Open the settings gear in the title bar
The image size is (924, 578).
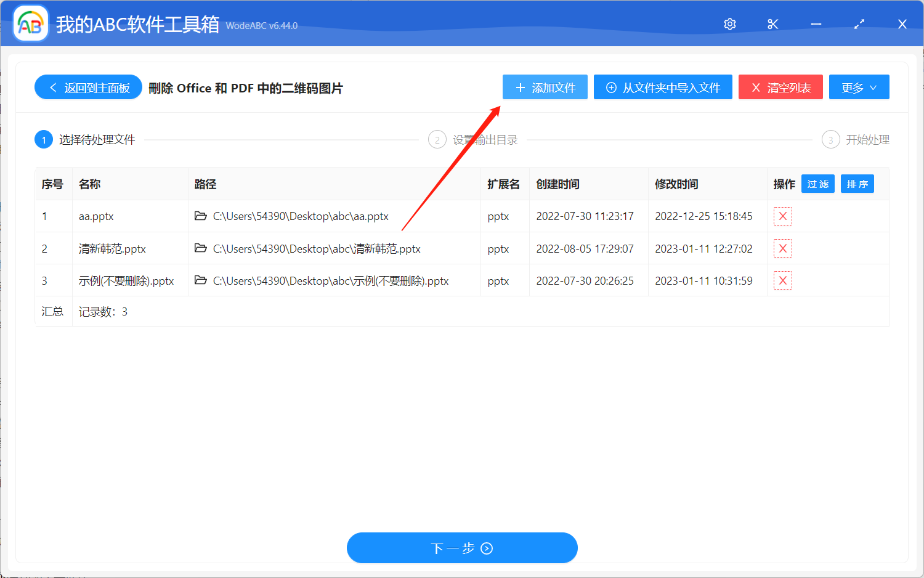coord(729,23)
